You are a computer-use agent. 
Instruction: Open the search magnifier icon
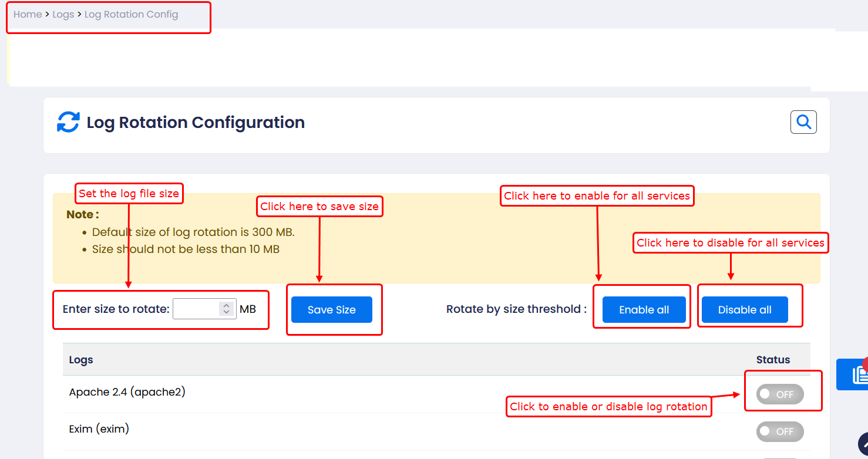[803, 122]
